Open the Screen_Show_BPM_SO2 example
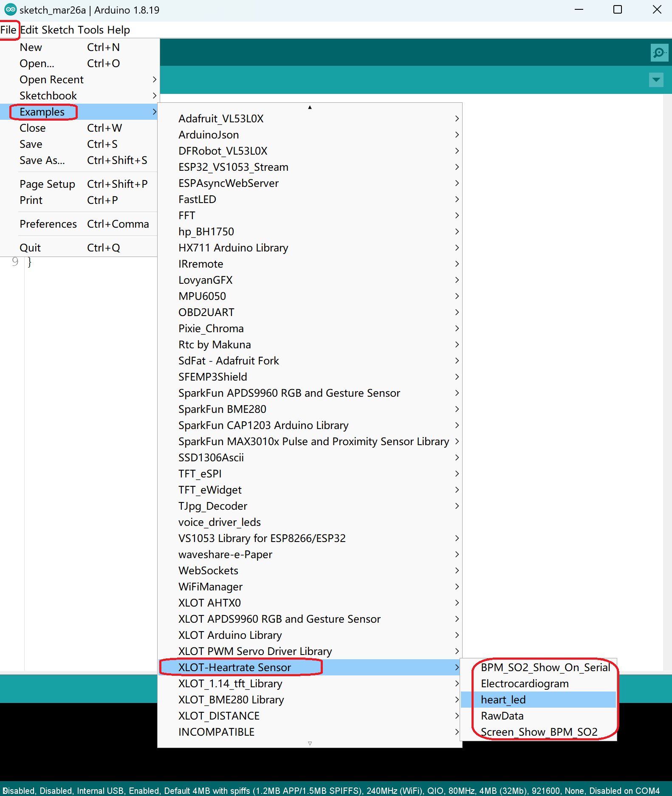672x796 pixels. coord(539,732)
